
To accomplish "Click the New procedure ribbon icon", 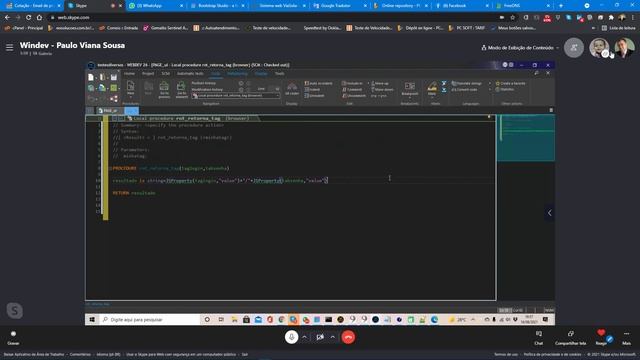I will pyautogui.click(x=131, y=89).
